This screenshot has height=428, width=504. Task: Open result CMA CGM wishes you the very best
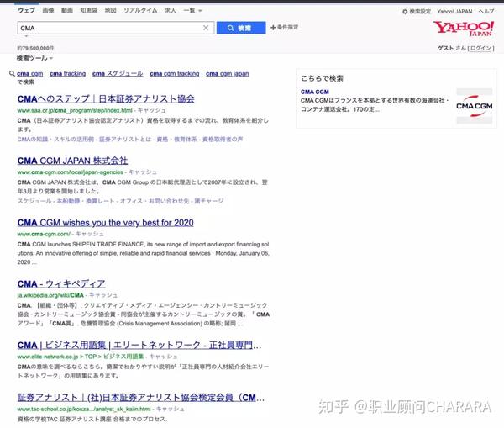click(106, 223)
